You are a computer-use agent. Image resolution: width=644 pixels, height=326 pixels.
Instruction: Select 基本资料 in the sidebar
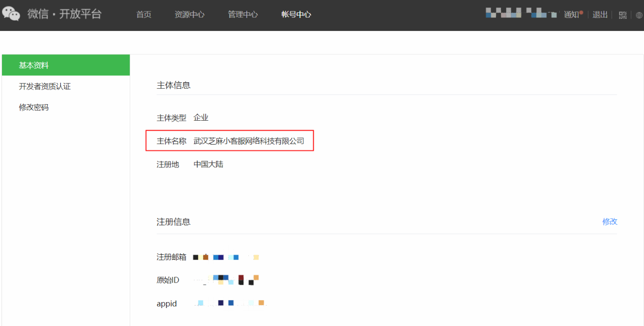(66, 65)
